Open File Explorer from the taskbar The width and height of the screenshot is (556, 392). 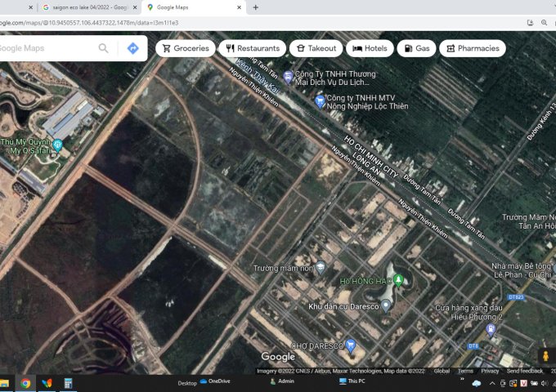point(4,383)
